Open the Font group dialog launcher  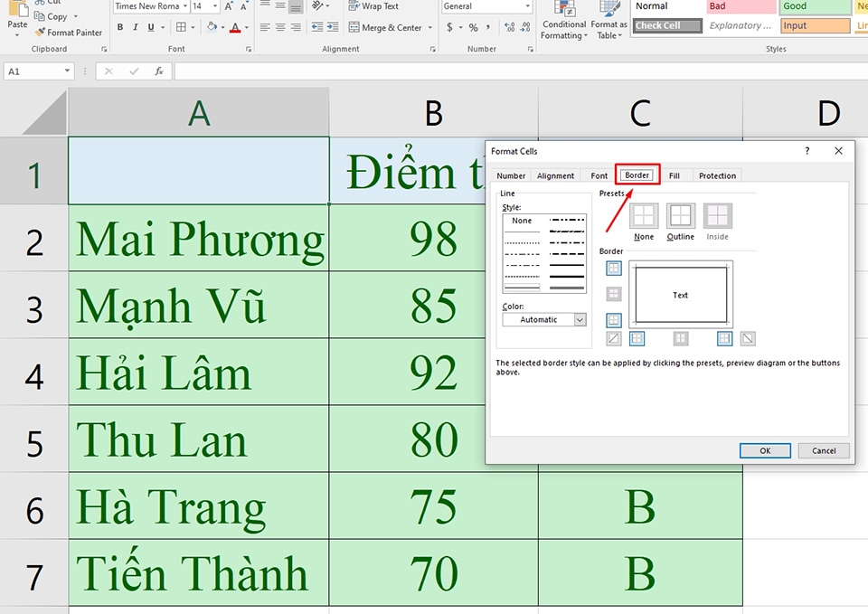pyautogui.click(x=249, y=49)
